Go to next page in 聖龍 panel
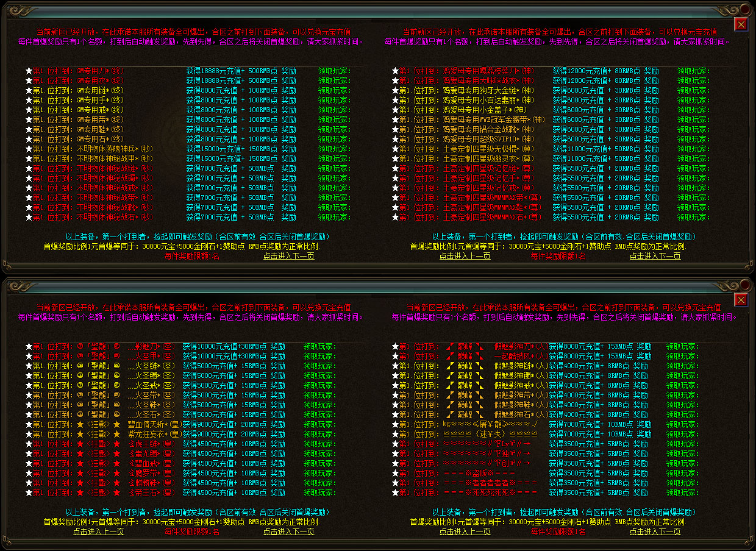The image size is (756, 551). 288,531
